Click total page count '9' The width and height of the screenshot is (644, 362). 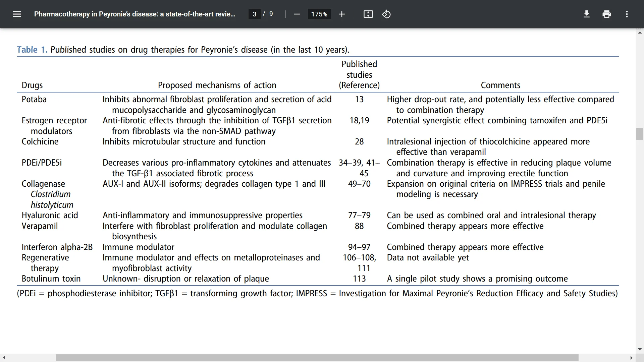[x=271, y=14]
